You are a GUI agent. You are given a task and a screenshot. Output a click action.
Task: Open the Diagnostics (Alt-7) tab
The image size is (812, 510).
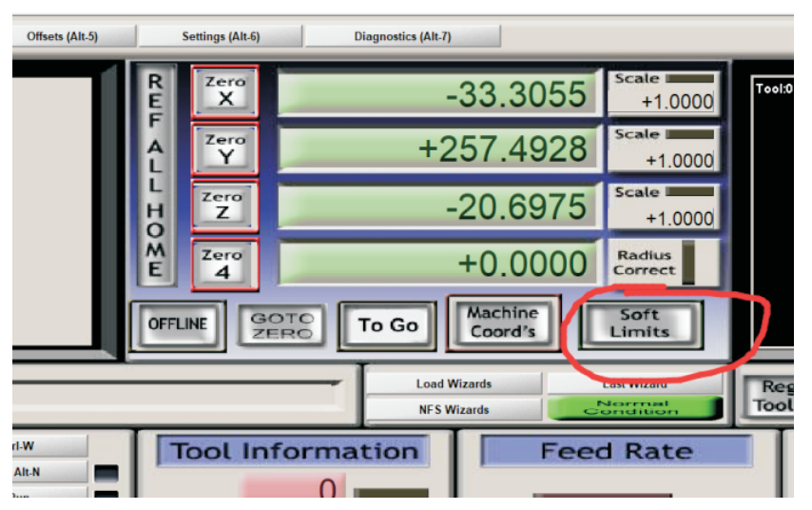tap(402, 36)
